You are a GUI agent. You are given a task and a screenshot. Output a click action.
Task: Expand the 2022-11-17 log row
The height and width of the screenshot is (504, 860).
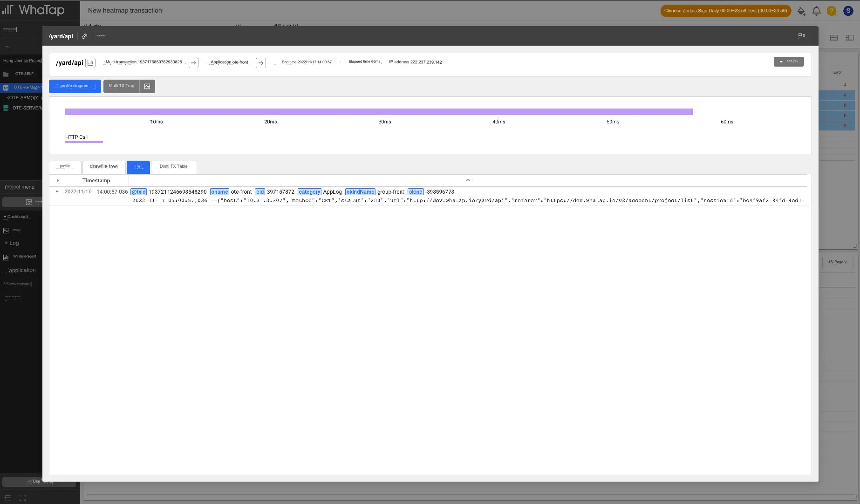(57, 191)
